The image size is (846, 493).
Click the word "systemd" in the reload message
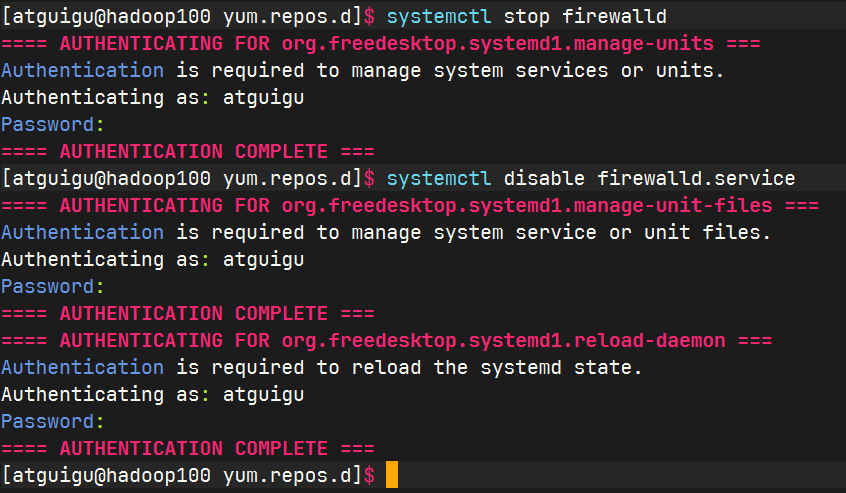514,368
